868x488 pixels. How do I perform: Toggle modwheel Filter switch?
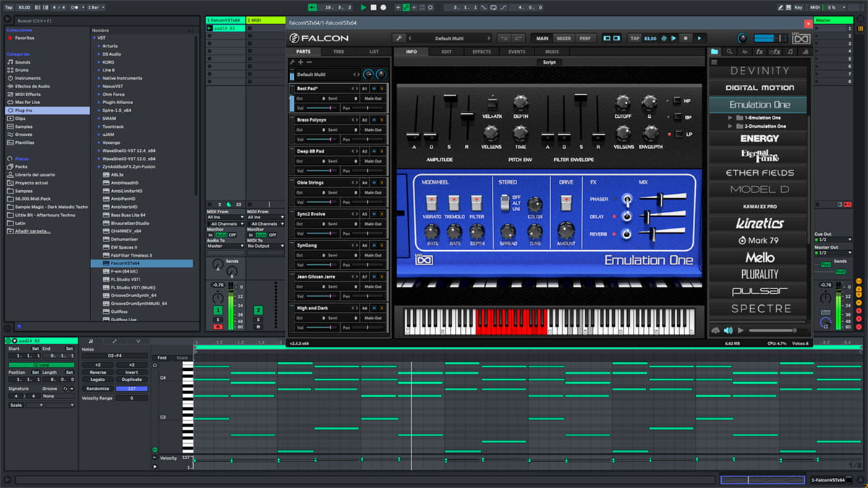477,203
